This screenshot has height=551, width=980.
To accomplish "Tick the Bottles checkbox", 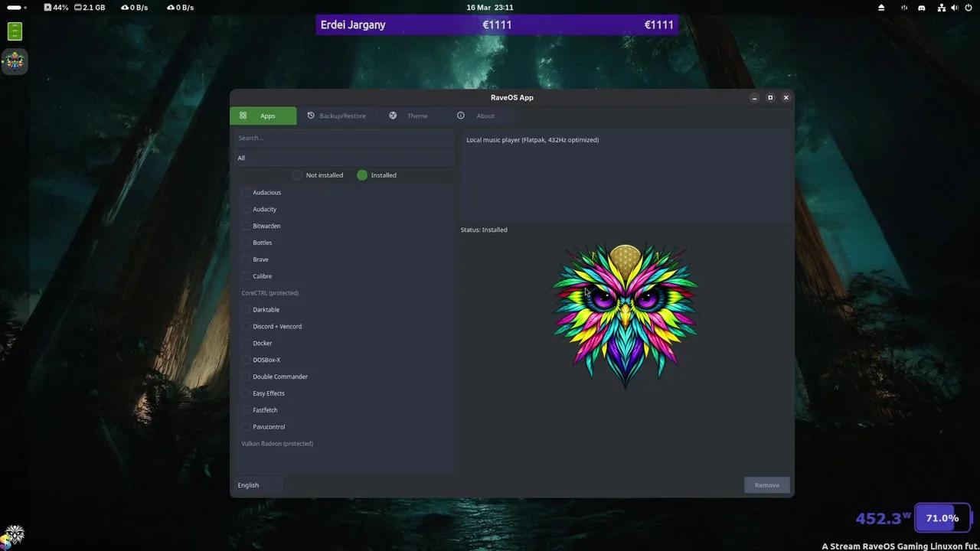I will pos(246,243).
